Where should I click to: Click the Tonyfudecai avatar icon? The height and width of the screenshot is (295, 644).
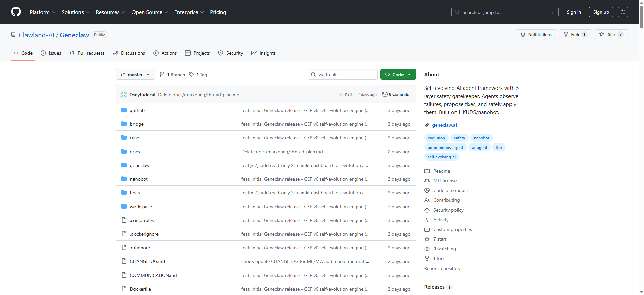[124, 95]
